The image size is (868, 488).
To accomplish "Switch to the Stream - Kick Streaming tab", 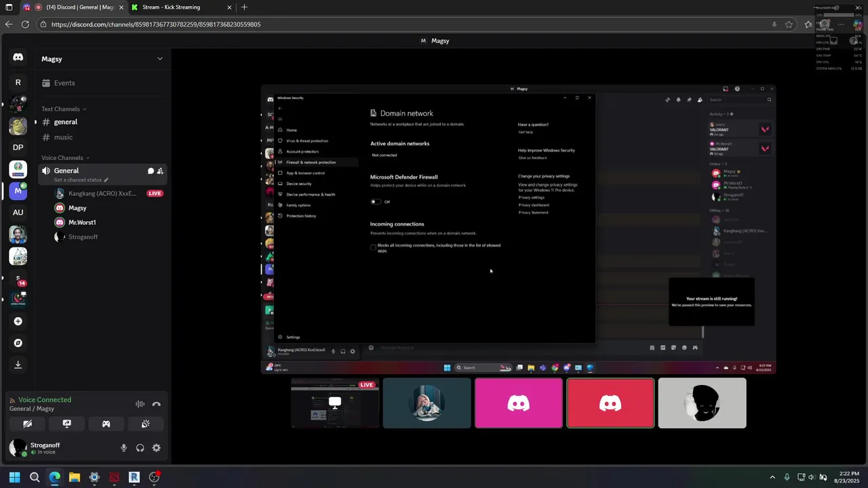I will tap(182, 7).
